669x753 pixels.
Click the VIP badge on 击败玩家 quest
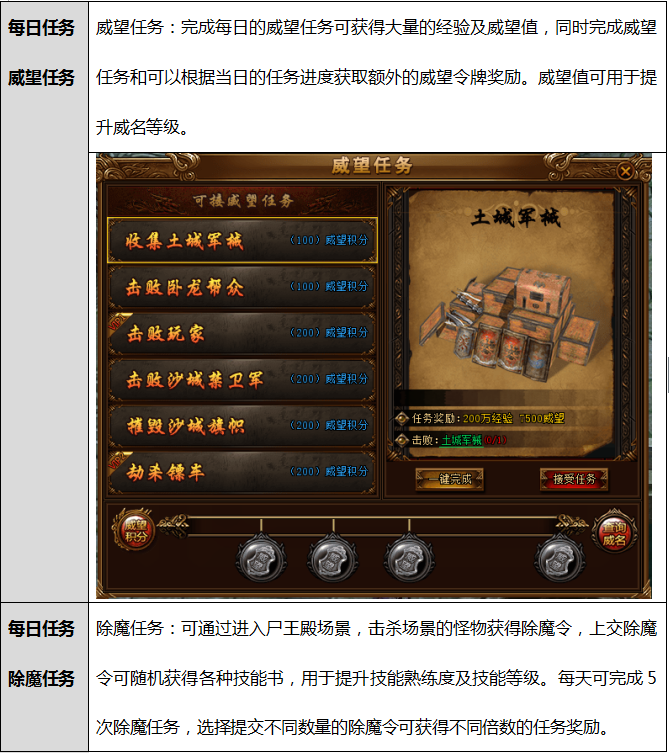point(118,322)
